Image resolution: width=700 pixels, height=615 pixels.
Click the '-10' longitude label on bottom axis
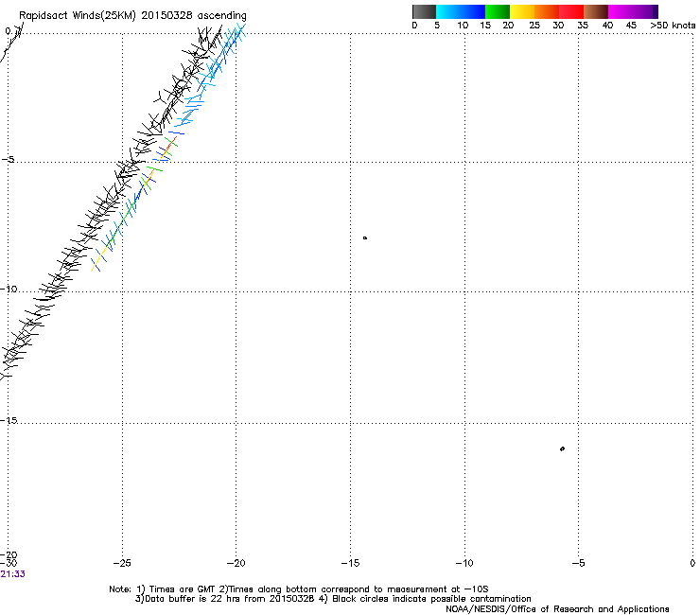464,563
